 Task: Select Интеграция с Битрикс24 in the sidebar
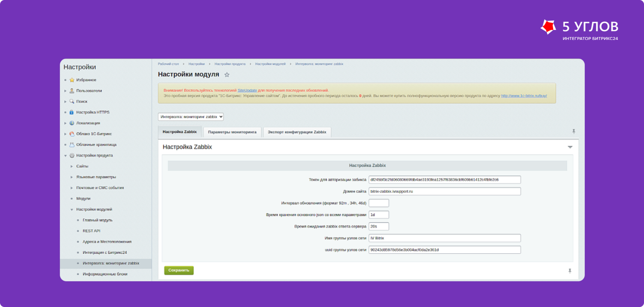[x=105, y=253]
